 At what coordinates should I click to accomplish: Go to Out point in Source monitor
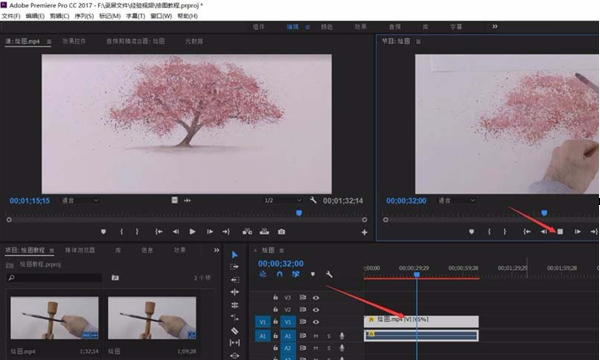(x=226, y=232)
